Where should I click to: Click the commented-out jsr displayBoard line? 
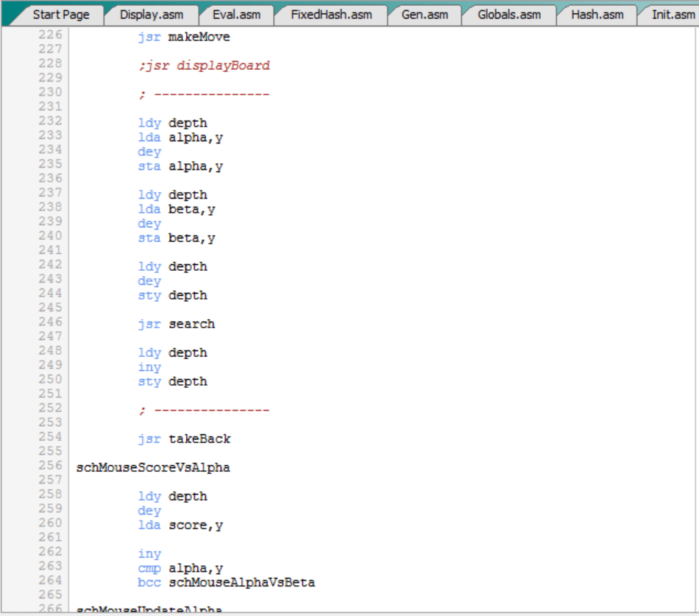(x=204, y=66)
